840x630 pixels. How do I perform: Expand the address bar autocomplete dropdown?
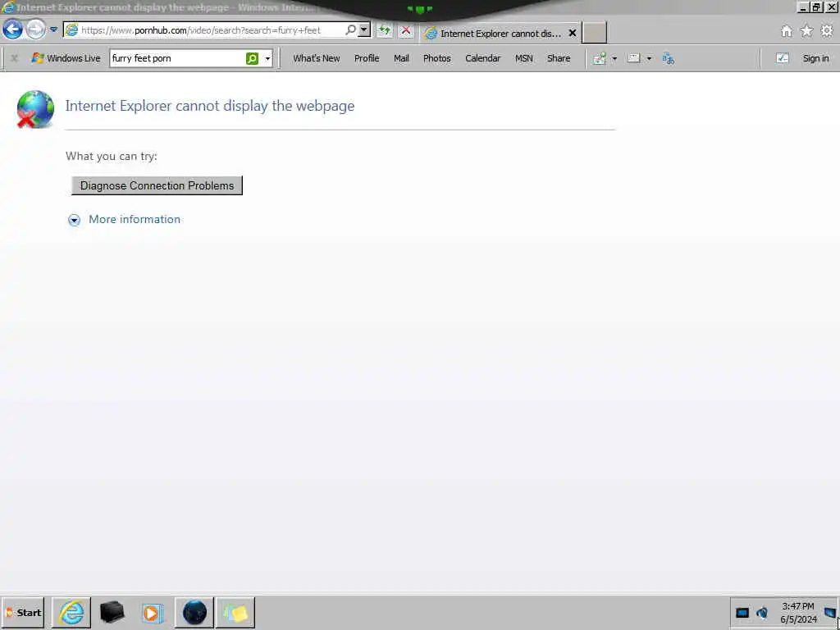364,30
